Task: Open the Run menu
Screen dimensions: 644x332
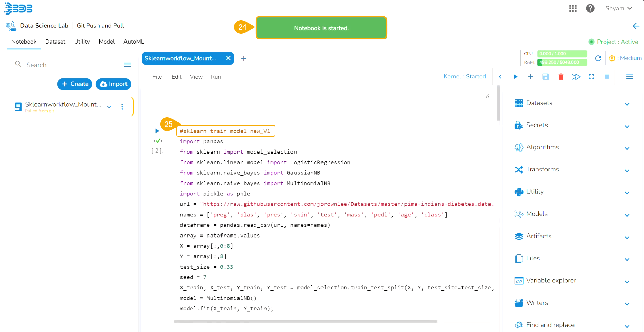Action: pyautogui.click(x=216, y=77)
